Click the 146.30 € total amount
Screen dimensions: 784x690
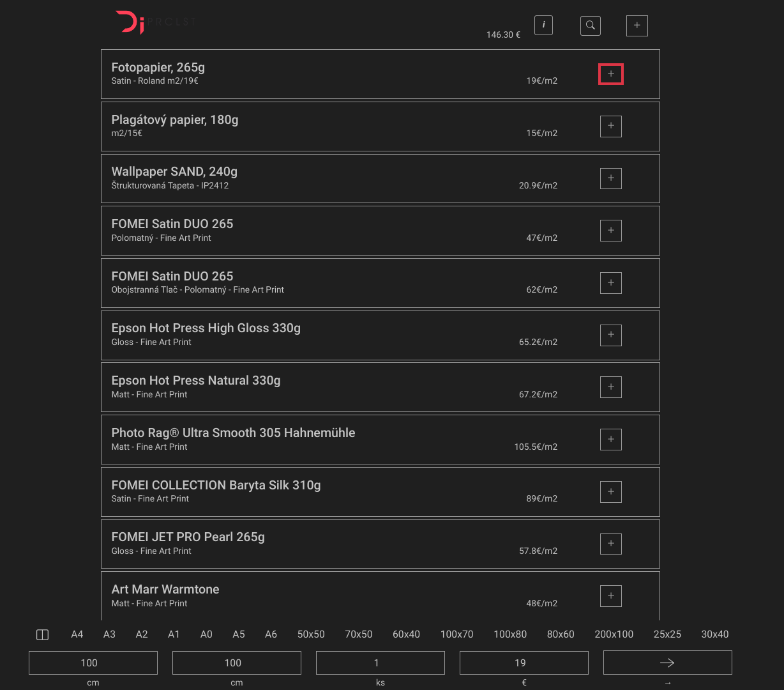coord(503,34)
